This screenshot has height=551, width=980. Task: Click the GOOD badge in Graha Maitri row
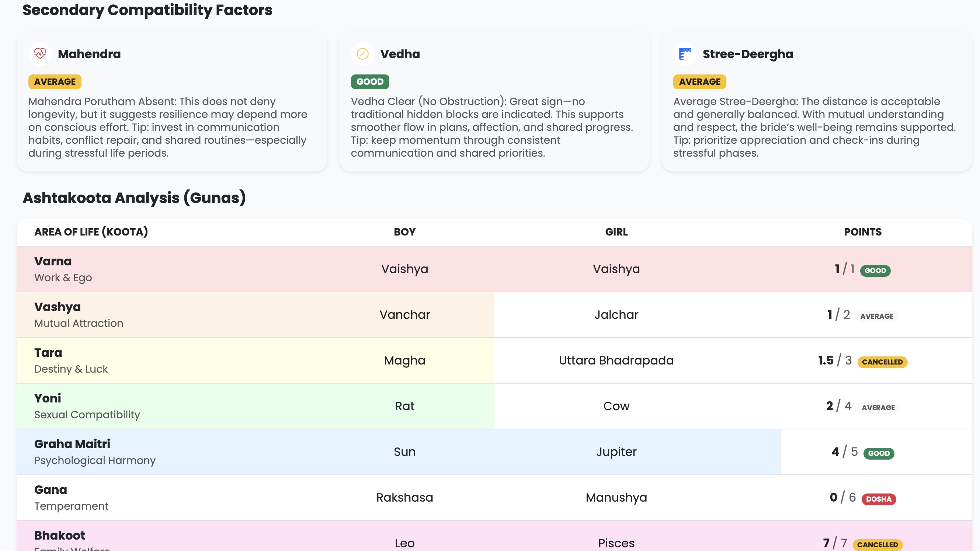tap(879, 453)
